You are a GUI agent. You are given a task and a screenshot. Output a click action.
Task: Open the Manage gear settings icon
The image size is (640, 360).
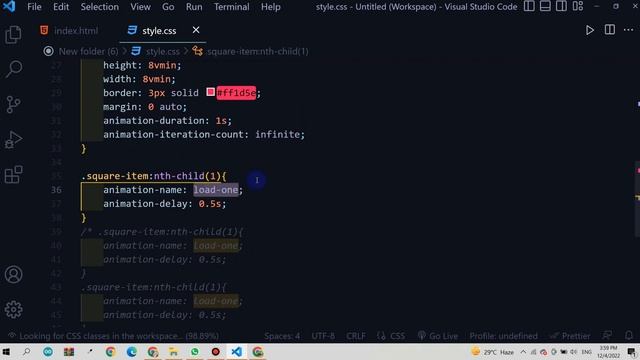click(13, 309)
